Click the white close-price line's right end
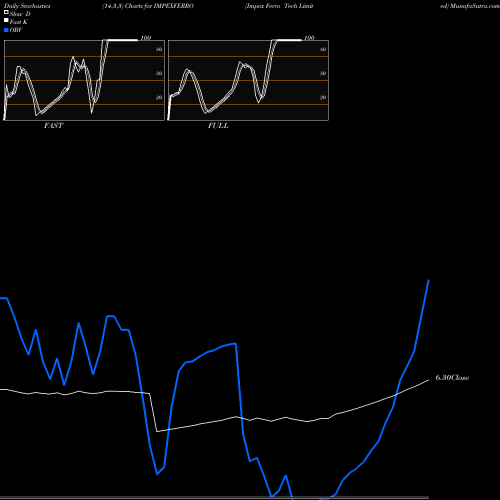500x500 pixels. [x=428, y=380]
